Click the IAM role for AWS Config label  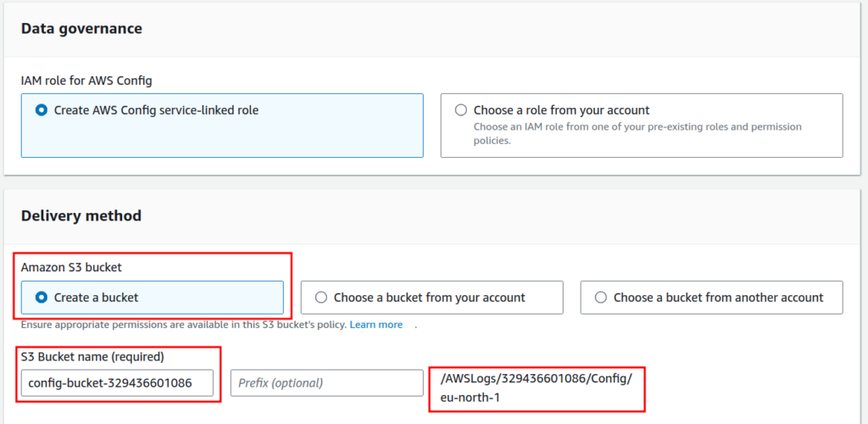pyautogui.click(x=86, y=81)
